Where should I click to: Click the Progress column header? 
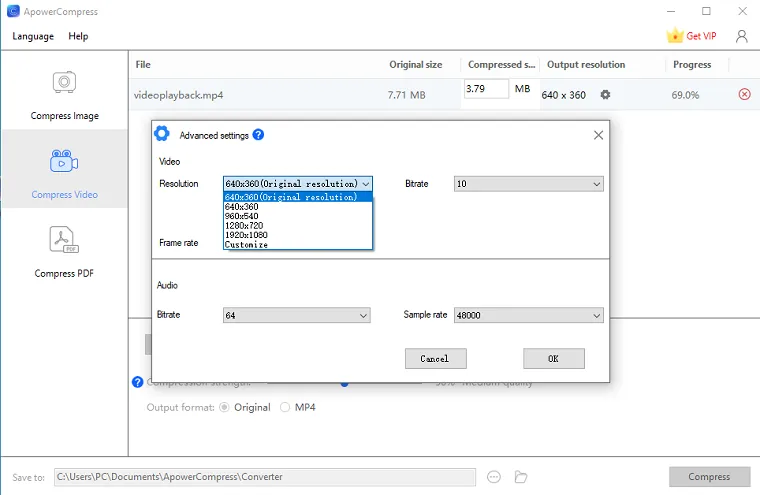click(692, 64)
